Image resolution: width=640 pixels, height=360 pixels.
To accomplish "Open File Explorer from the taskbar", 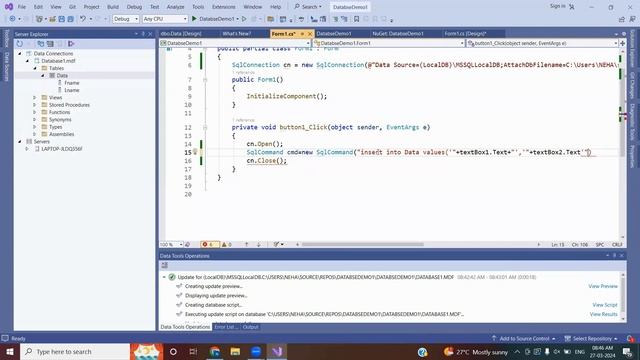I will 235,351.
